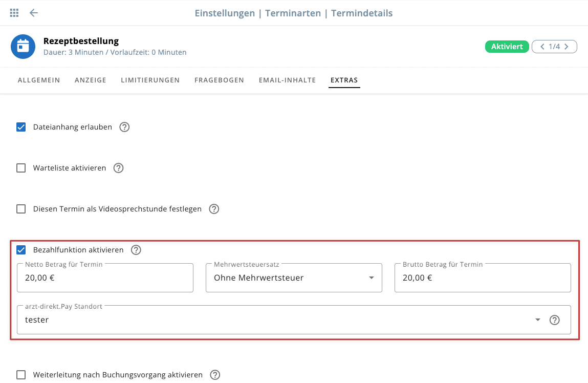The image size is (588, 383).
Task: Disable Bezahlfunktion aktivieren checkbox
Action: 21,250
